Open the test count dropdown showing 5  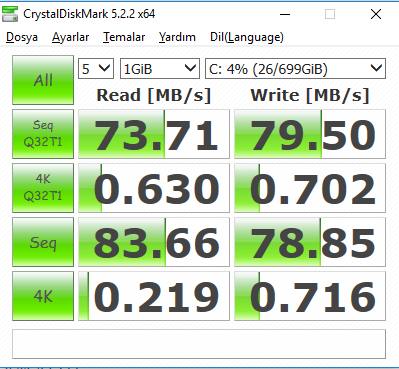pyautogui.click(x=96, y=69)
